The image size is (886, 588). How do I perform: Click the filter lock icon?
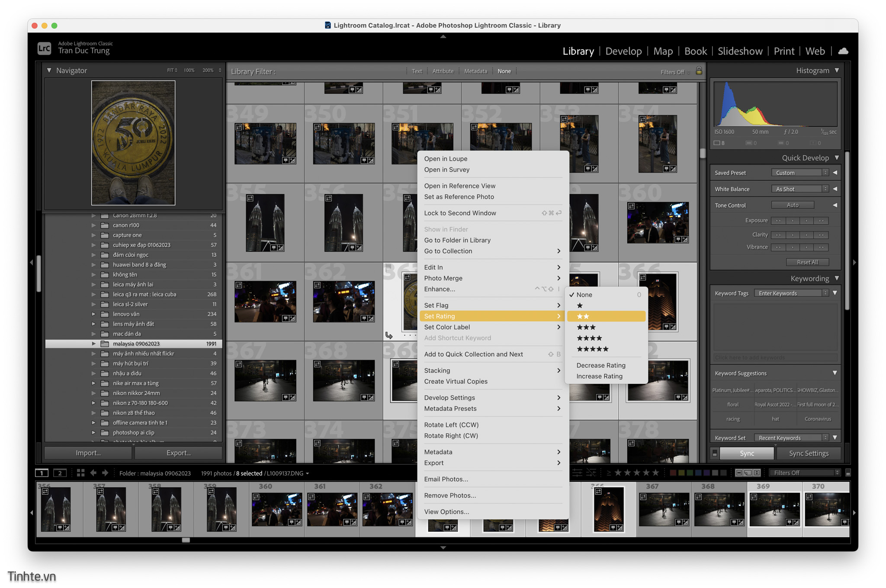click(x=699, y=71)
